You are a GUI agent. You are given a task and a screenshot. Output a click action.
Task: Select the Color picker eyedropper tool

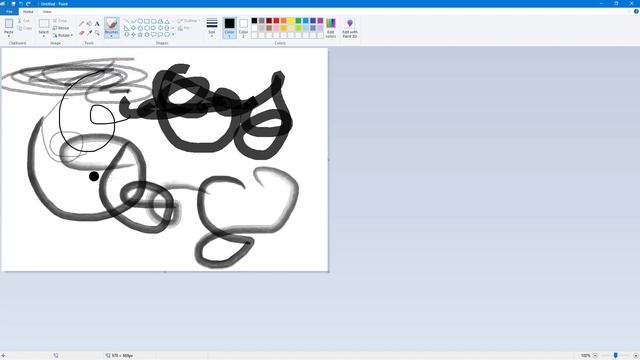coord(89,33)
